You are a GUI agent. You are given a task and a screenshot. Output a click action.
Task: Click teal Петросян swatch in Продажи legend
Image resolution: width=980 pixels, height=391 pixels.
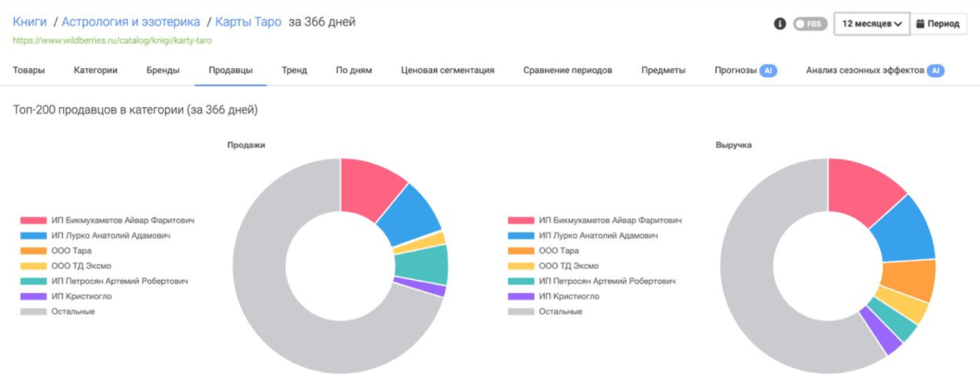coord(33,281)
